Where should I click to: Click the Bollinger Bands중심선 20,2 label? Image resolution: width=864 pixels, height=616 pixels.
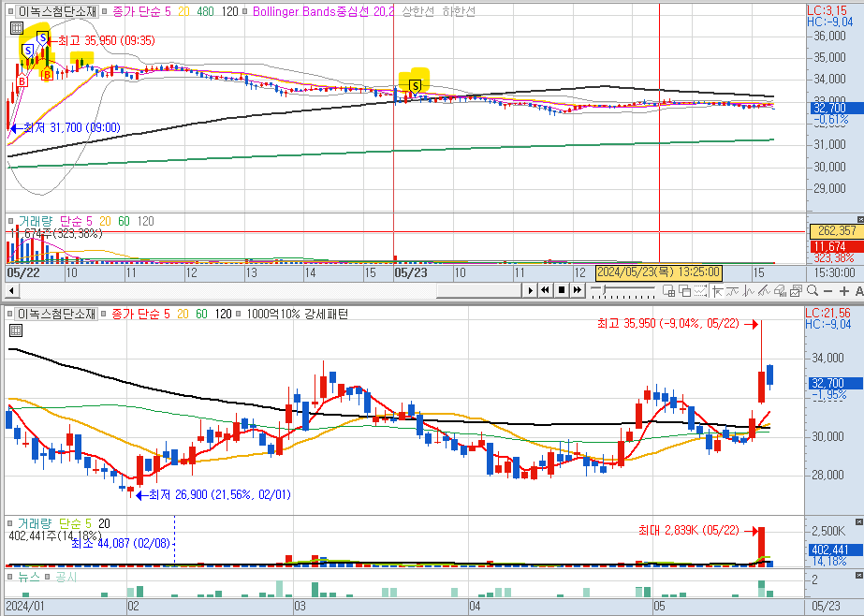(324, 11)
